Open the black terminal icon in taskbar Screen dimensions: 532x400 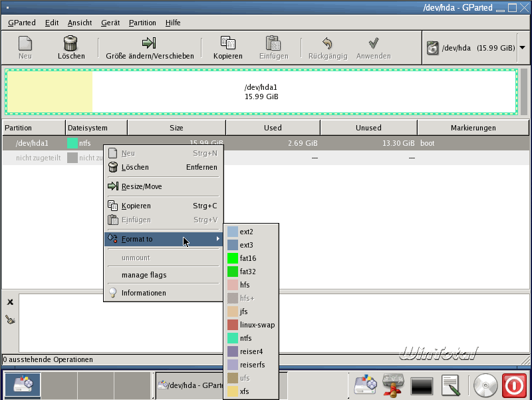422,386
